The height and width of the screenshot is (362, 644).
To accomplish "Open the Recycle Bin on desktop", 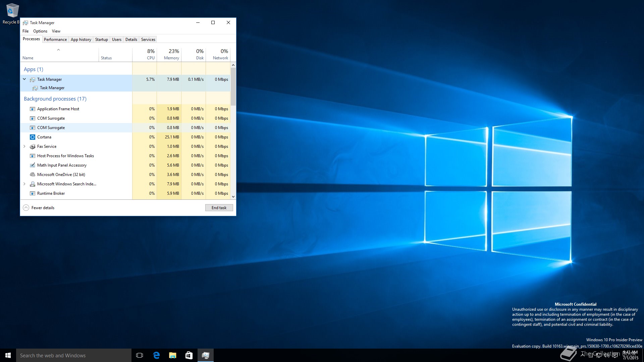I will coord(12,13).
